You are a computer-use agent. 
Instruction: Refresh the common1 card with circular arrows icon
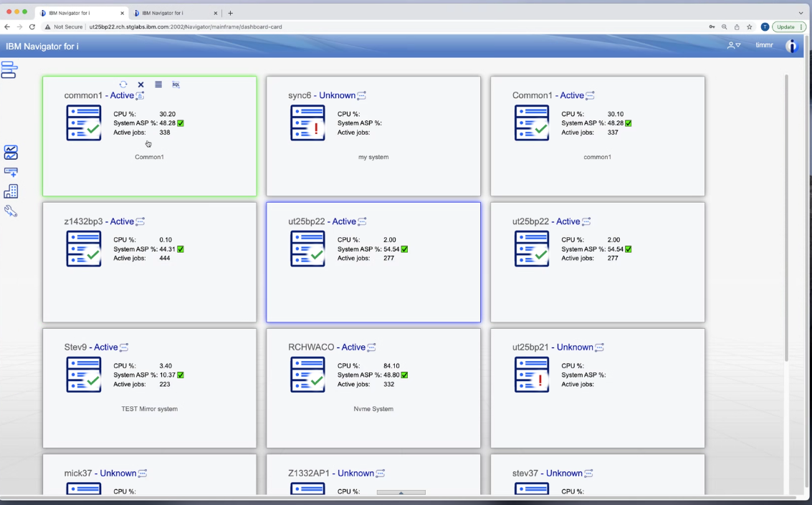(123, 85)
